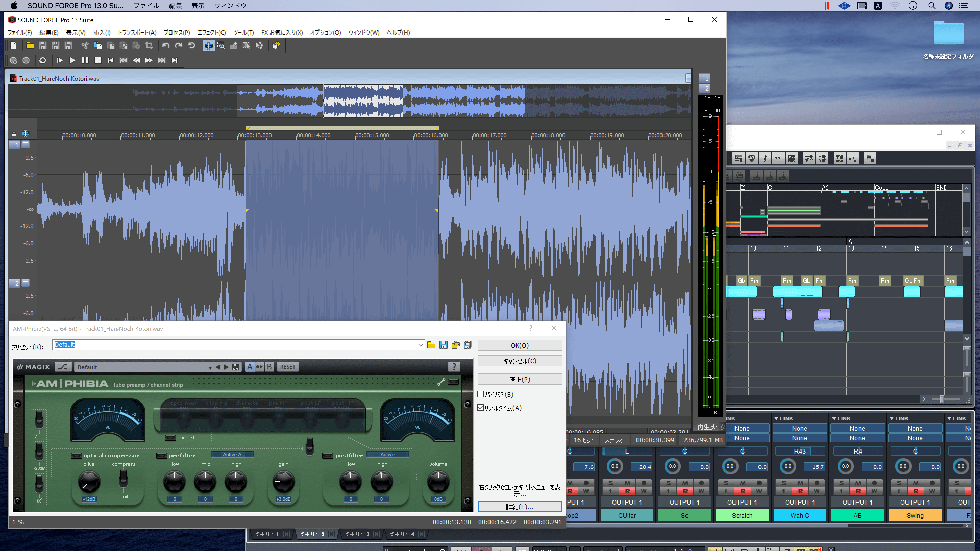
Task: Start Play in the transport bar
Action: pos(72,60)
